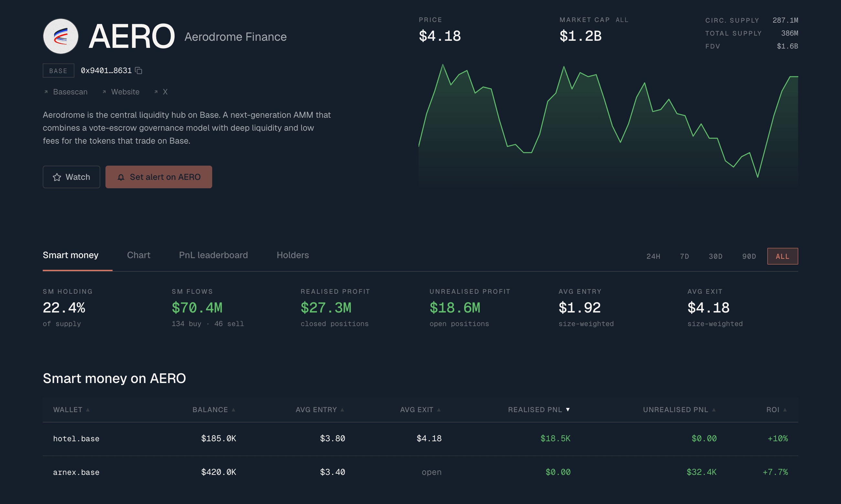
Task: Select the 7D time range
Action: [x=684, y=257]
